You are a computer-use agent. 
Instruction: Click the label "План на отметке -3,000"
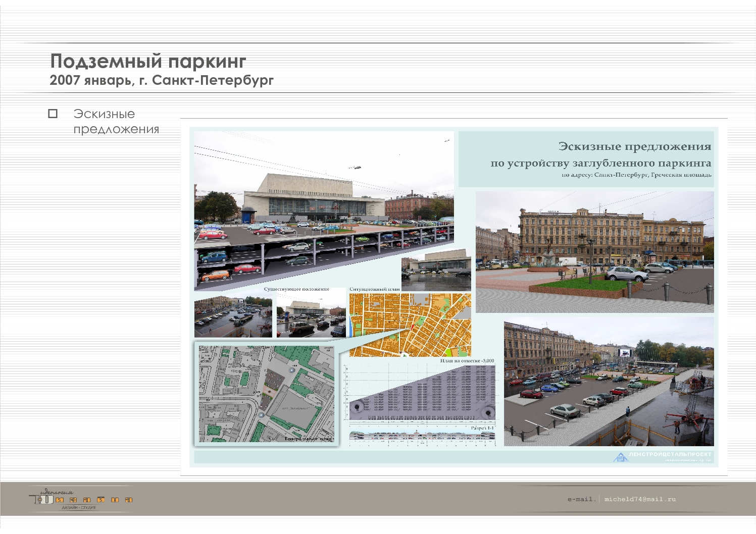(467, 361)
